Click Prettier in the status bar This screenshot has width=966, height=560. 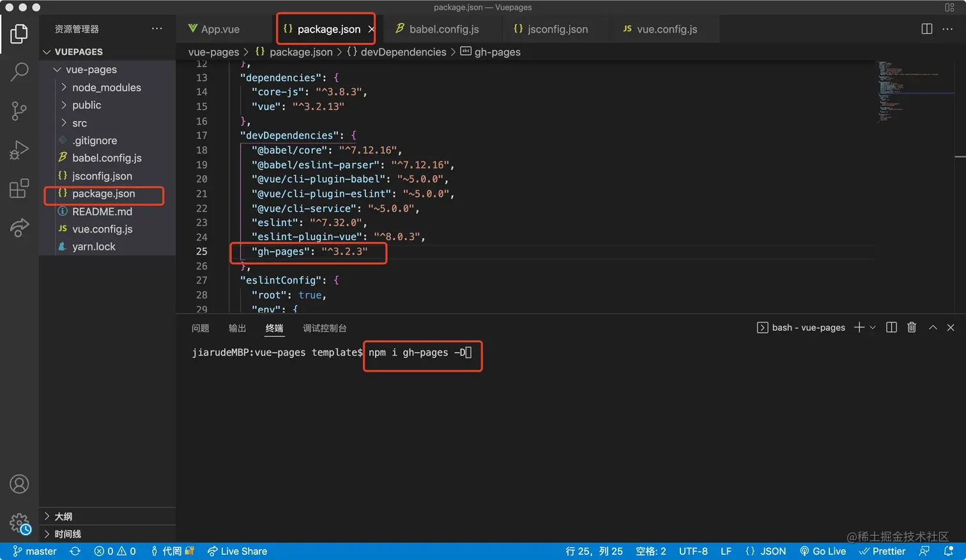(882, 551)
